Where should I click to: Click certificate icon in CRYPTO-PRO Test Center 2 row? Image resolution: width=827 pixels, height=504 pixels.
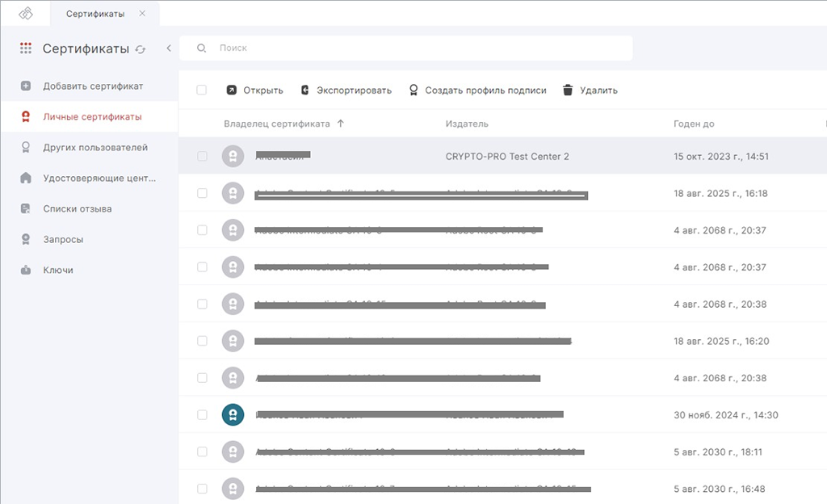click(x=233, y=156)
